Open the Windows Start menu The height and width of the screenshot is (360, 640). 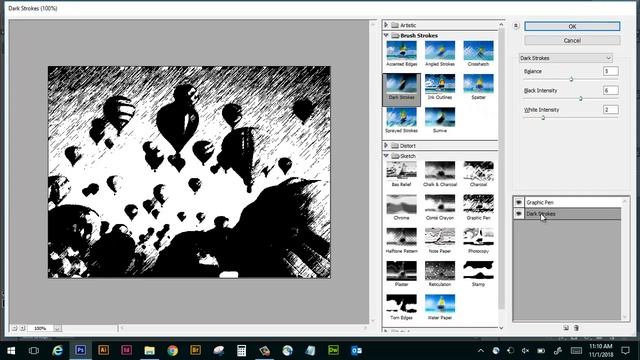point(11,350)
